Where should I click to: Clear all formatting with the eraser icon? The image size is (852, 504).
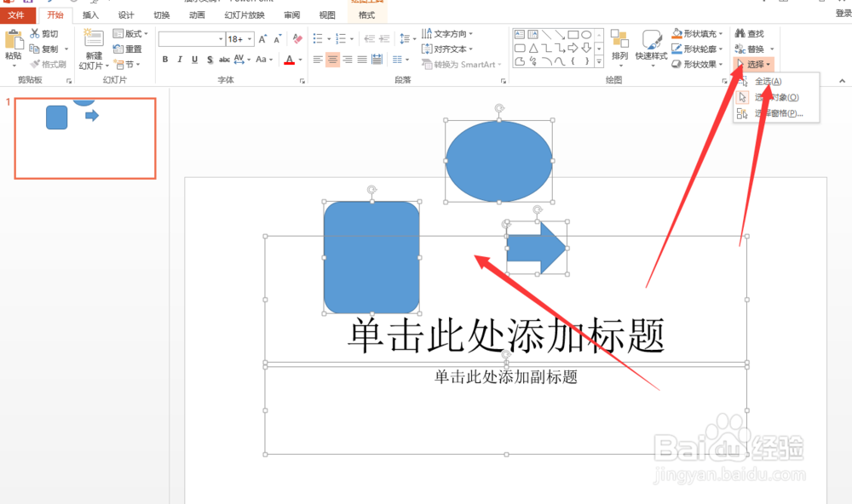[x=297, y=38]
